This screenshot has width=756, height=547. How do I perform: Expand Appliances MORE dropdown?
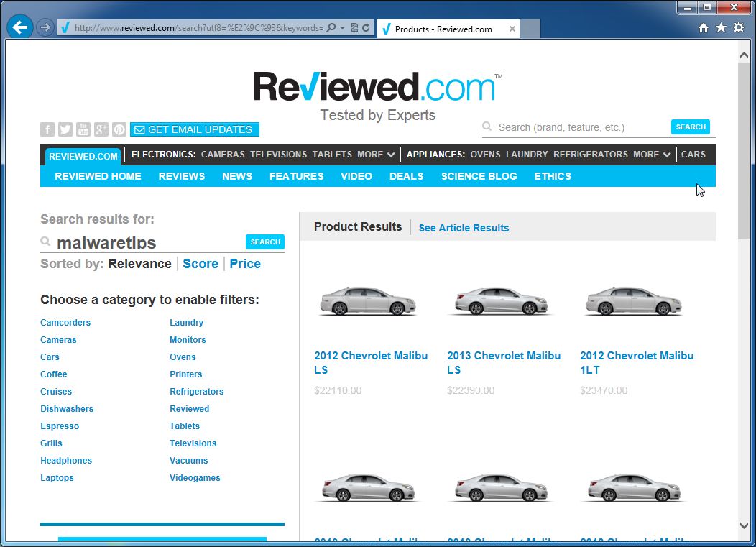coord(652,155)
